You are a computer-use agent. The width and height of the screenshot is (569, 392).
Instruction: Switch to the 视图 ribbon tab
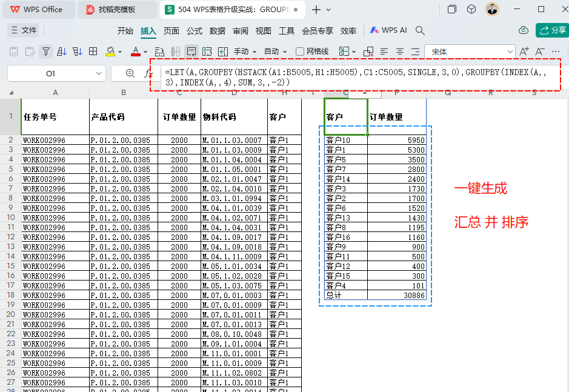point(264,31)
